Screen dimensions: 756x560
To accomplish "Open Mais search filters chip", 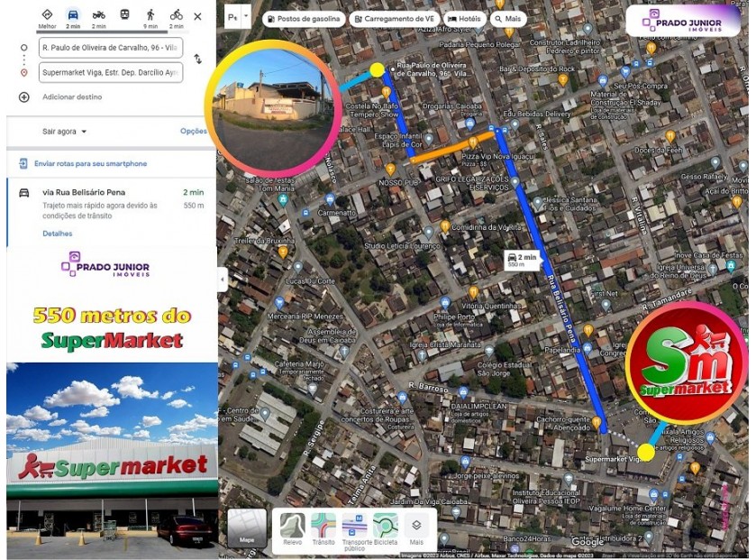I will [x=508, y=19].
